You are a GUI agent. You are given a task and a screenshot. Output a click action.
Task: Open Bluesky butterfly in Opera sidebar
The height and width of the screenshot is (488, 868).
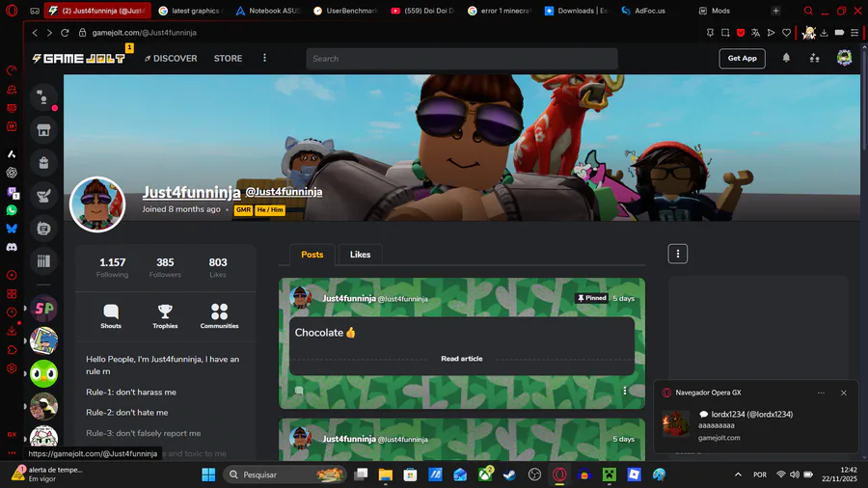pos(12,229)
